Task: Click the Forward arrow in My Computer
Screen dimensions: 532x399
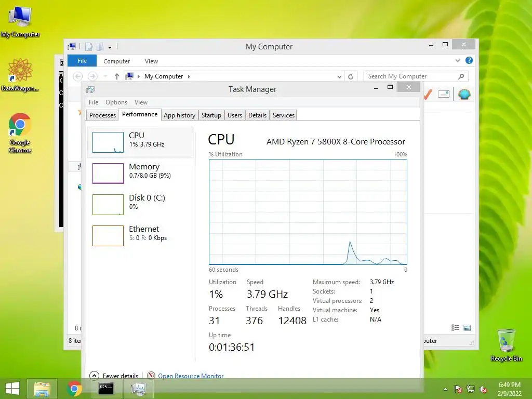Action: [x=92, y=76]
